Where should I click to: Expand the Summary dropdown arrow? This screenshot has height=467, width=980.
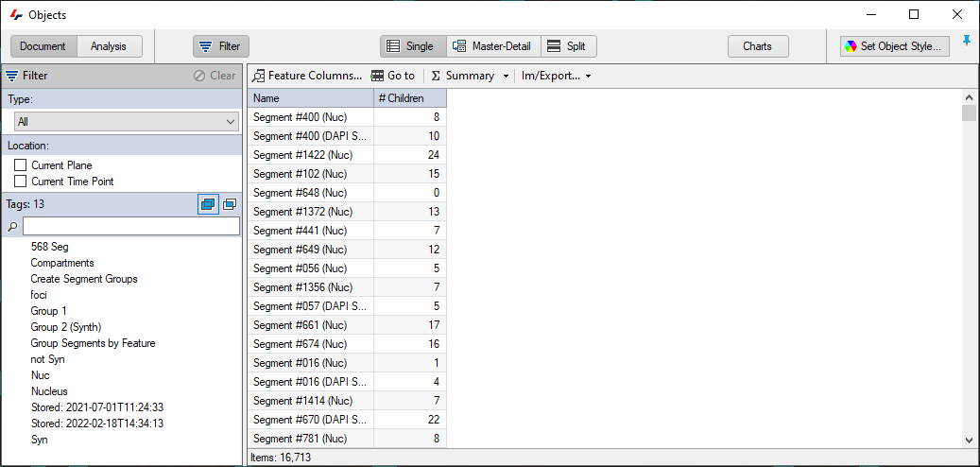(x=505, y=77)
